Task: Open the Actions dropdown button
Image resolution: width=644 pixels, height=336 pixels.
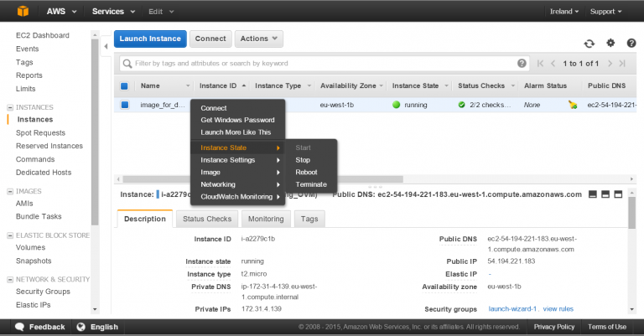Action: (259, 39)
